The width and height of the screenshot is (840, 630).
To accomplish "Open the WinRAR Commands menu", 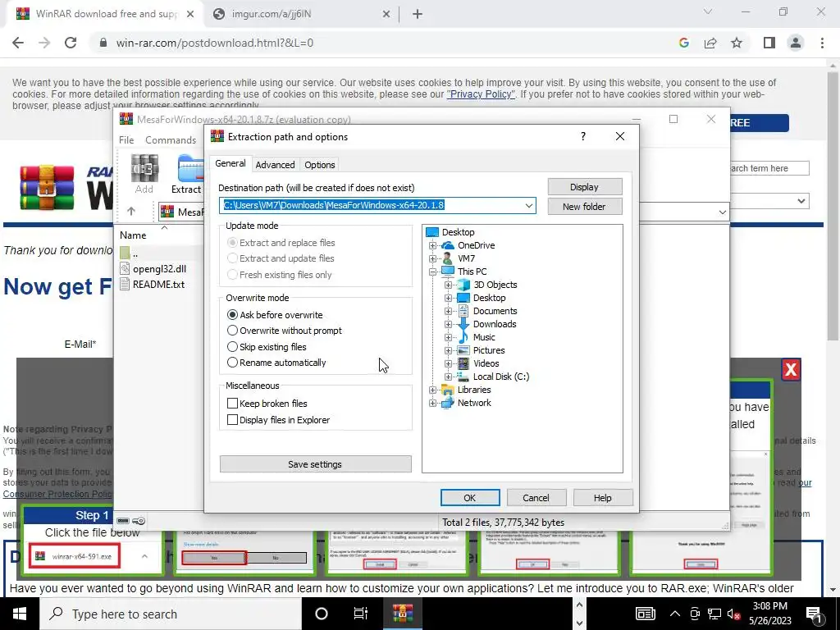I will pyautogui.click(x=171, y=139).
